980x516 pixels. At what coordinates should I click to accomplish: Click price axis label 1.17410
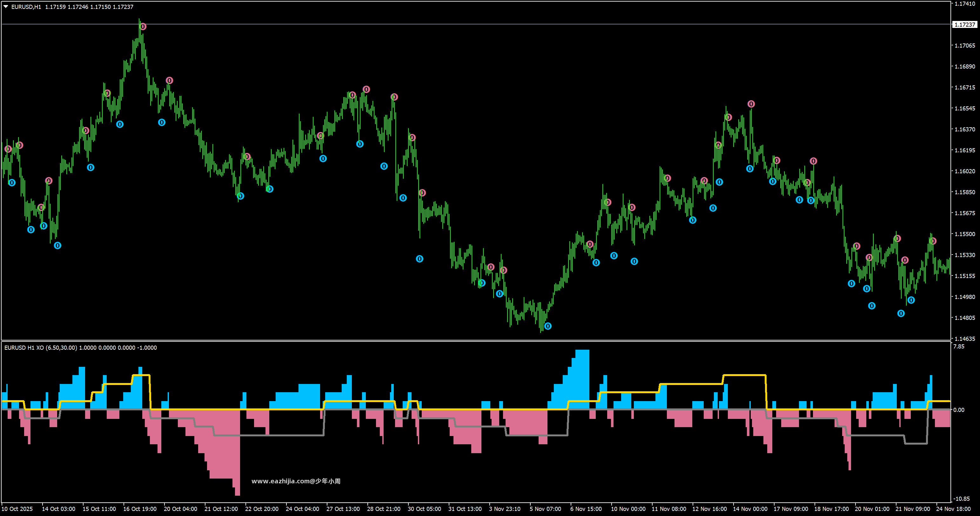pos(965,4)
